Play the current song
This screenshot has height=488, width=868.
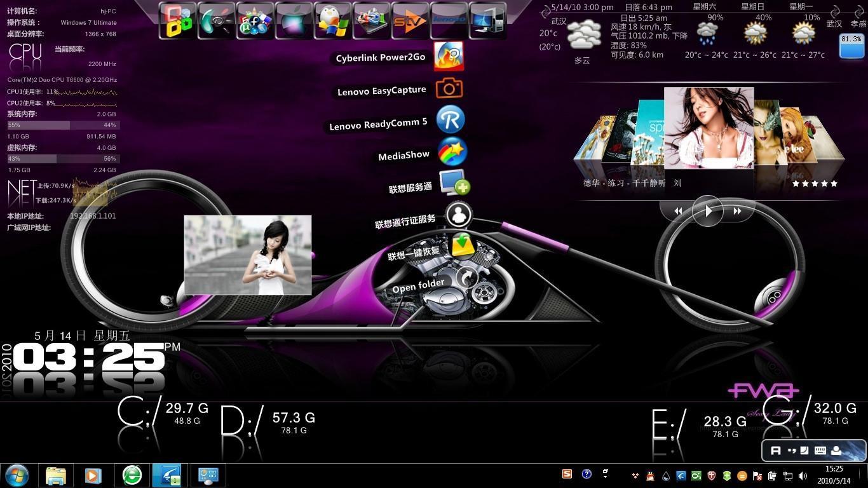[707, 210]
